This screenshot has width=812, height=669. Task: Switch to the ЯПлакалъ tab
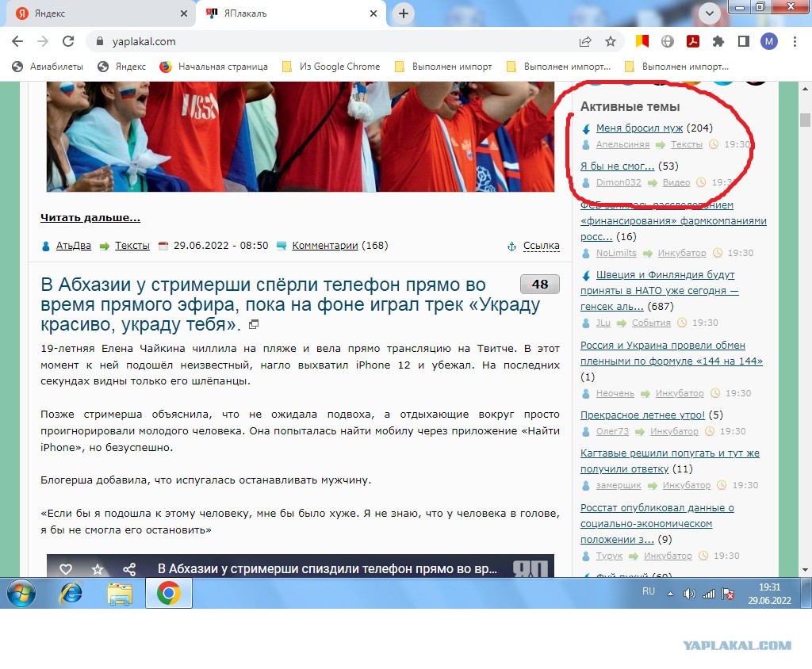pos(290,13)
